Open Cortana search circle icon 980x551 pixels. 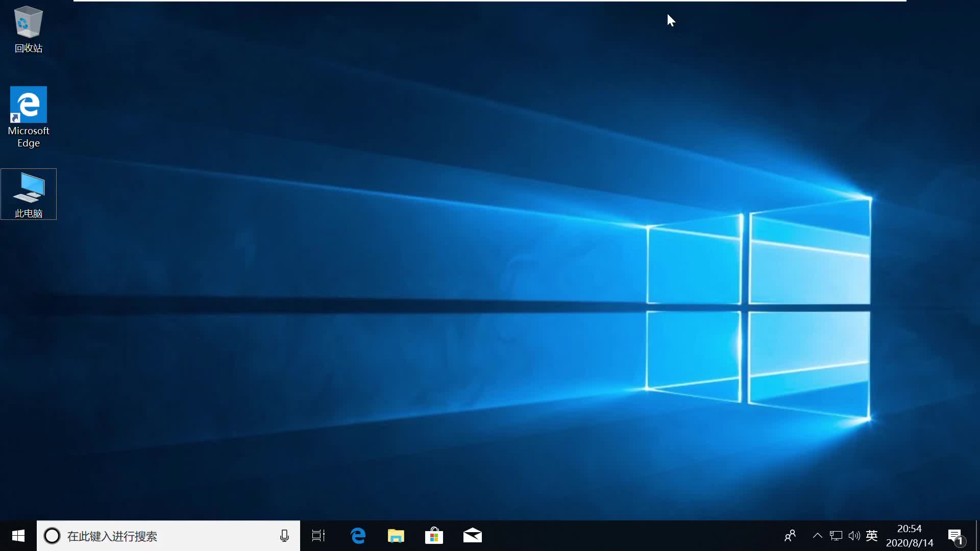pyautogui.click(x=52, y=536)
